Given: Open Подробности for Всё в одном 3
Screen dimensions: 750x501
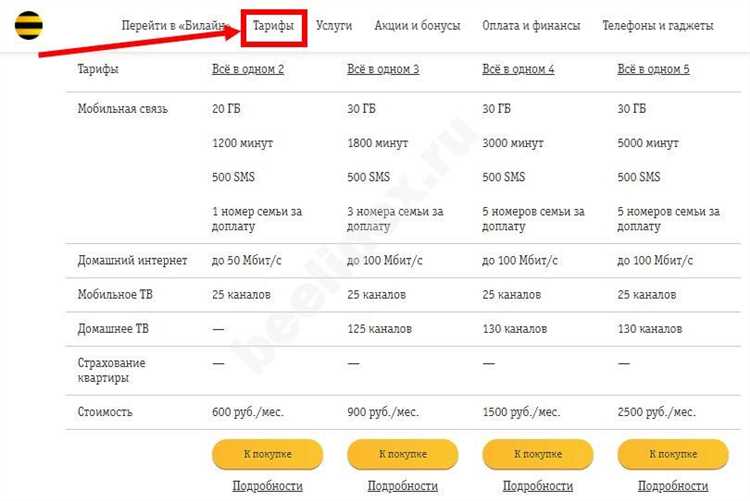Looking at the screenshot, I should (403, 486).
